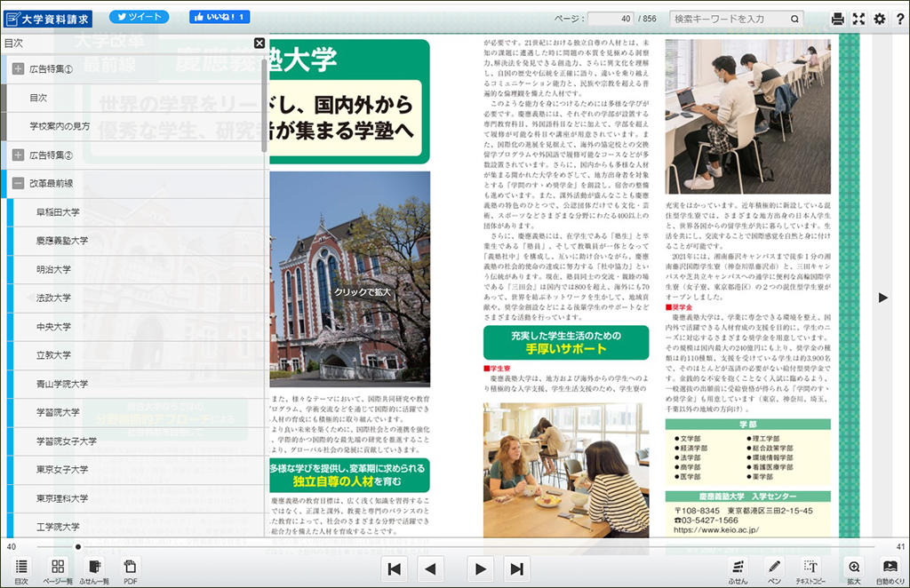The image size is (910, 588).
Task: Click the keyword search input field
Action: click(729, 19)
